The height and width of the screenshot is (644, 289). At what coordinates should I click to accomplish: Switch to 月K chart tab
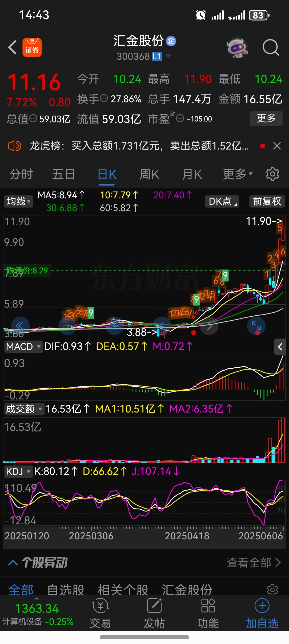click(x=192, y=174)
